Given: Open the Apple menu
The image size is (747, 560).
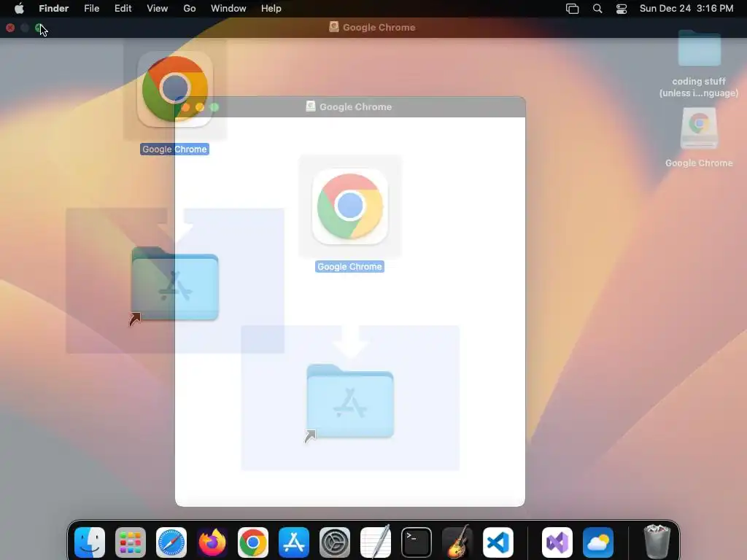Looking at the screenshot, I should click(x=19, y=8).
